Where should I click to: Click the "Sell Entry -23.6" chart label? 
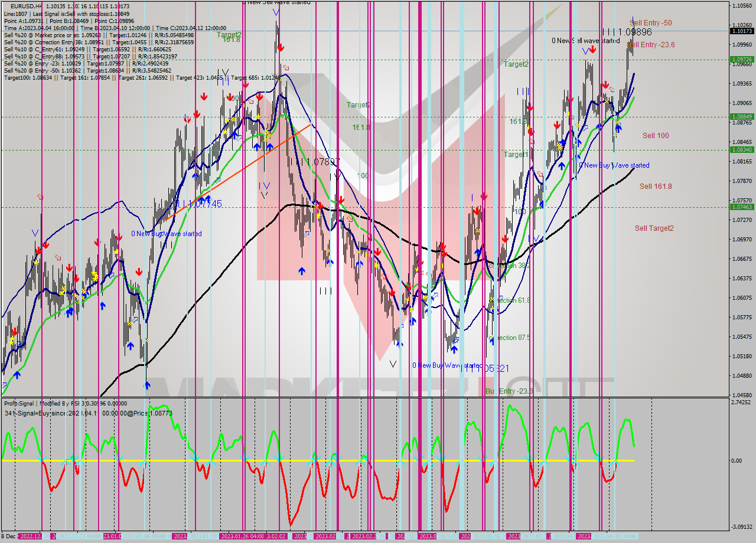click(x=651, y=45)
